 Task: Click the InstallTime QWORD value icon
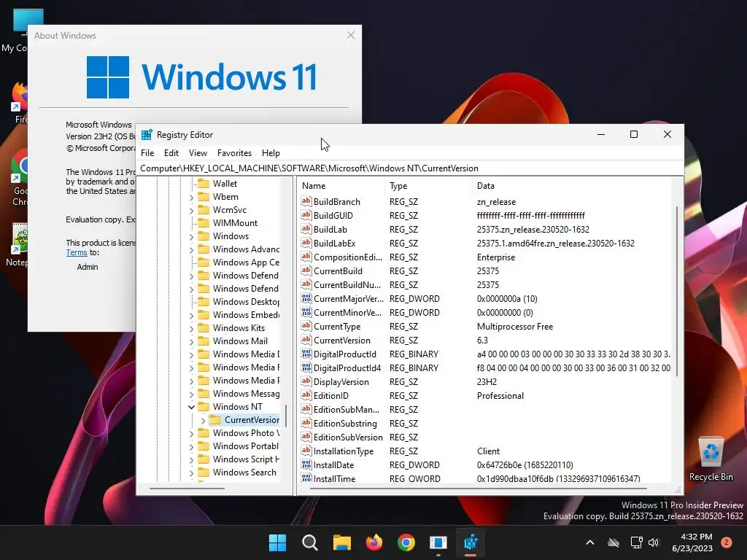coord(306,478)
